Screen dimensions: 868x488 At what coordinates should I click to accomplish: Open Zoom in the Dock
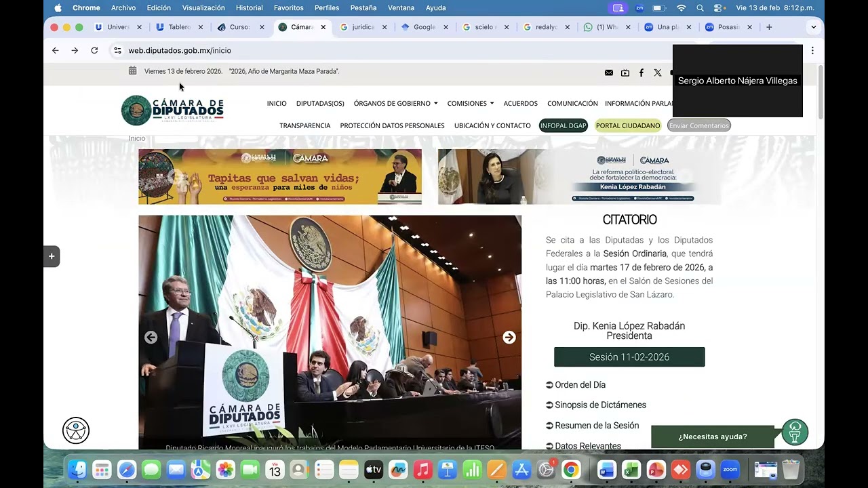coord(730,469)
